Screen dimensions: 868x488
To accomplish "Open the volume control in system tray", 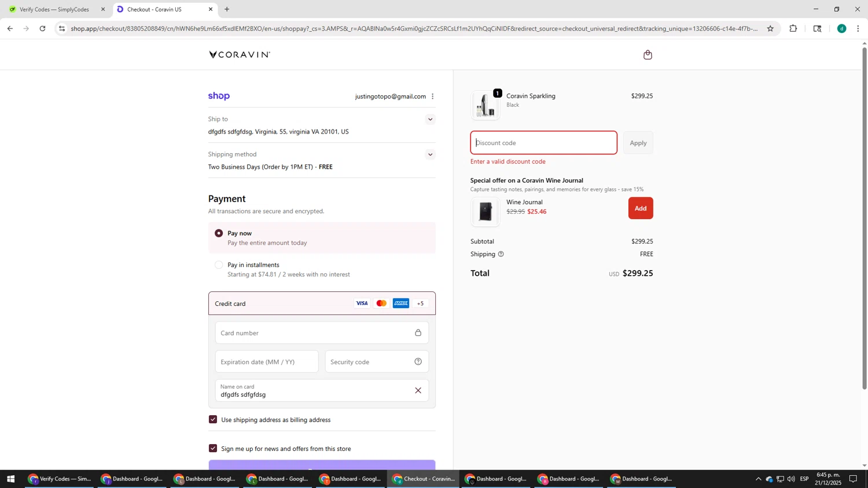I will pos(790,479).
